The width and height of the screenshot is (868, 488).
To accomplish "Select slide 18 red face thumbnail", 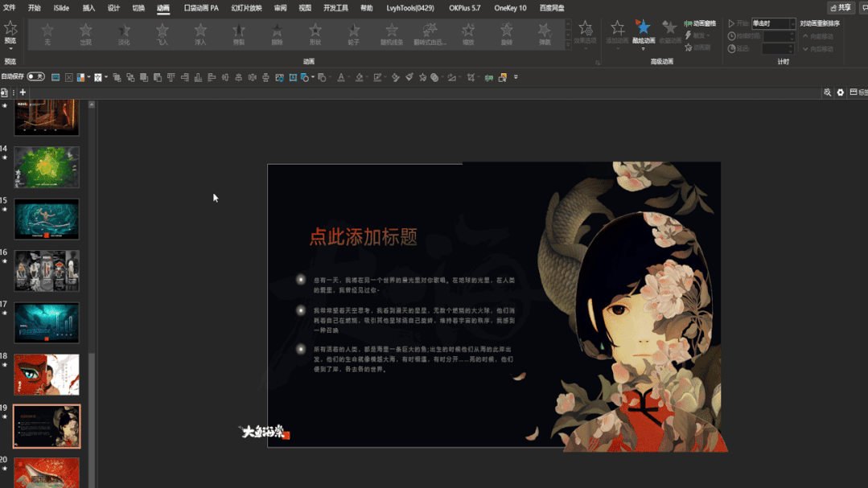I will [x=47, y=375].
